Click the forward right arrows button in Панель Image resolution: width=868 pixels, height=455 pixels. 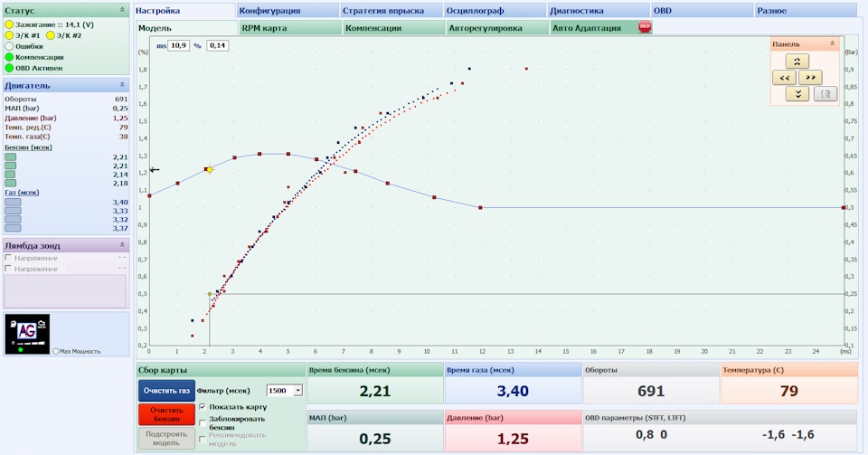(810, 78)
